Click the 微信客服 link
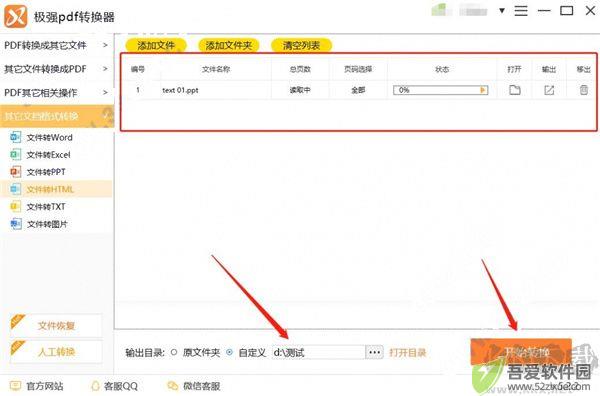This screenshot has width=600, height=396. 202,386
